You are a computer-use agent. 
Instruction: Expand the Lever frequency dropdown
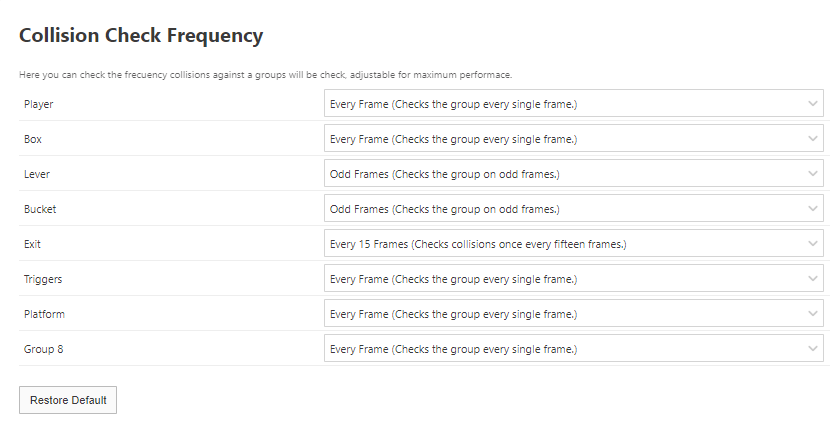click(x=573, y=174)
